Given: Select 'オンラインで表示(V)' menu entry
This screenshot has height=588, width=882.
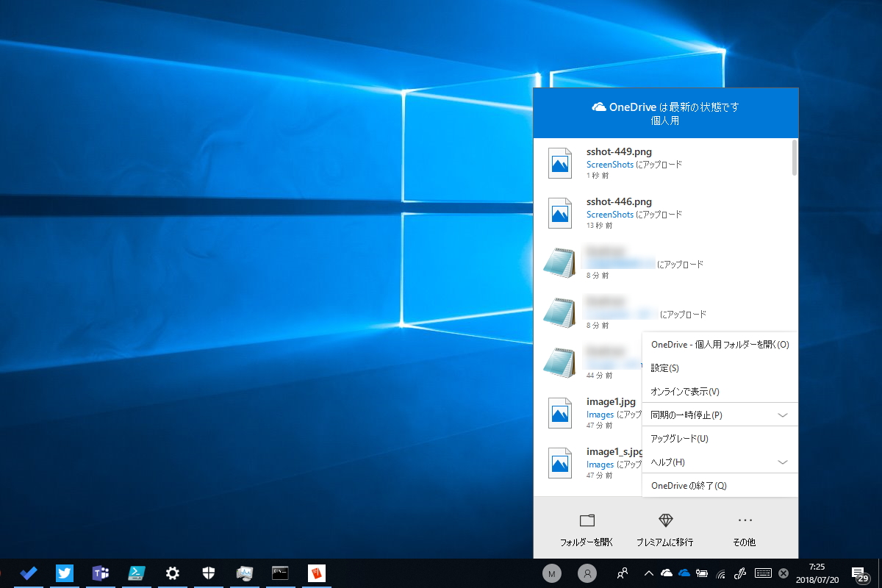Looking at the screenshot, I should pos(720,391).
